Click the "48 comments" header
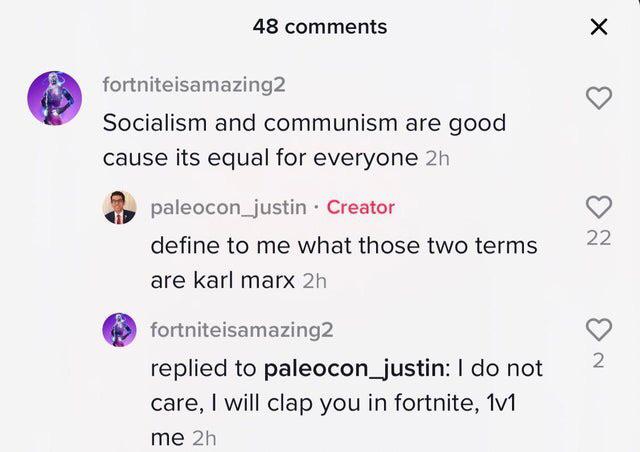Screen dimensions: 640x452 [x=320, y=27]
